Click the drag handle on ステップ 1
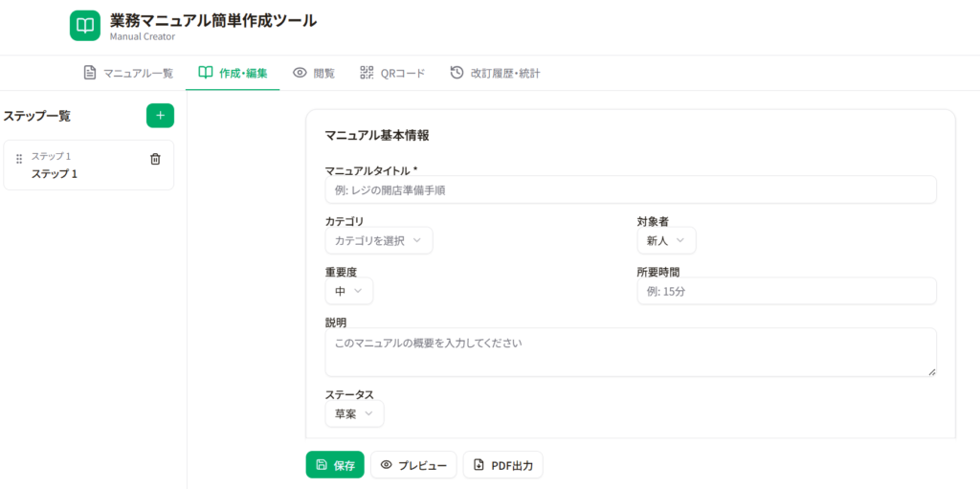This screenshot has height=489, width=980. point(19,159)
